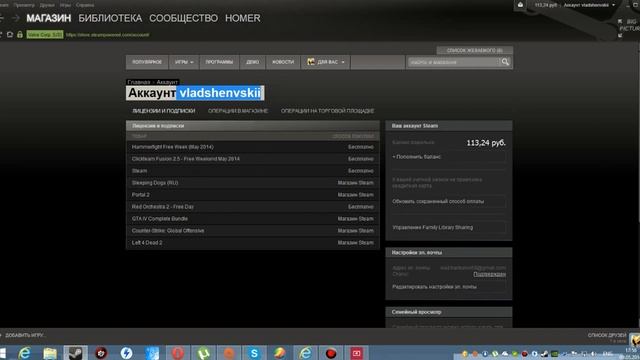Click the Sleeping Dogs (RU) license row
Screen dimensions: 640x360
pos(253,183)
